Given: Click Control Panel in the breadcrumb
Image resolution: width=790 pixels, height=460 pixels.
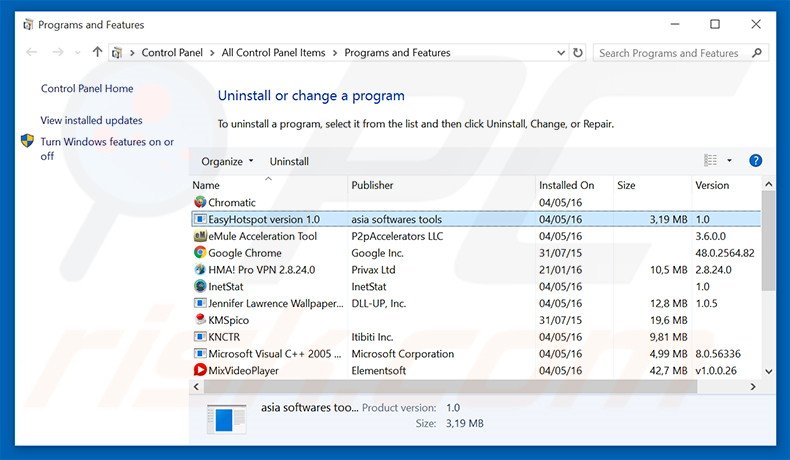Looking at the screenshot, I should point(172,52).
